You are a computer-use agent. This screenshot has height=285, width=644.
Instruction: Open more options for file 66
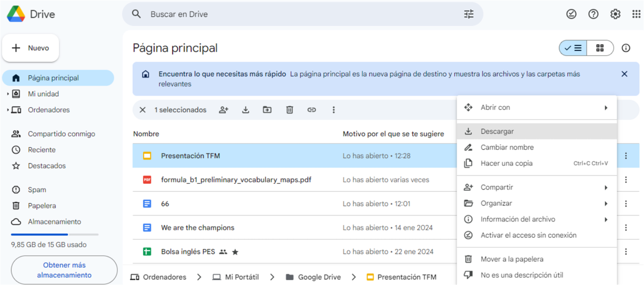pyautogui.click(x=626, y=204)
